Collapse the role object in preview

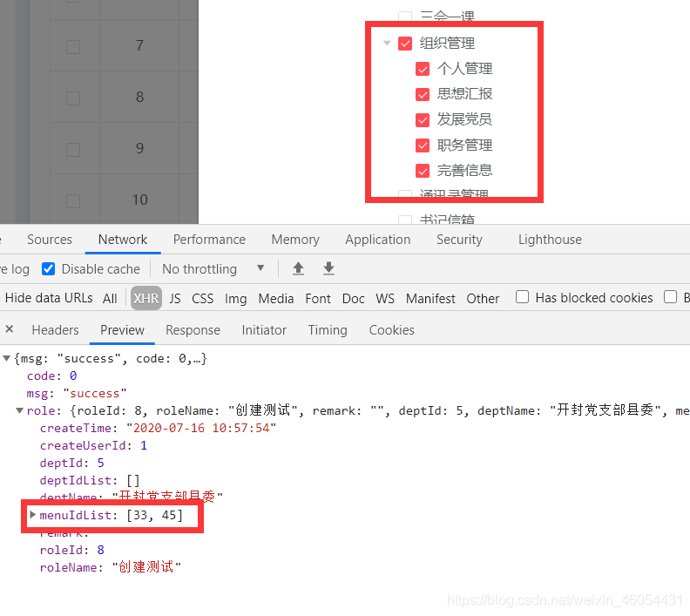pyautogui.click(x=20, y=410)
